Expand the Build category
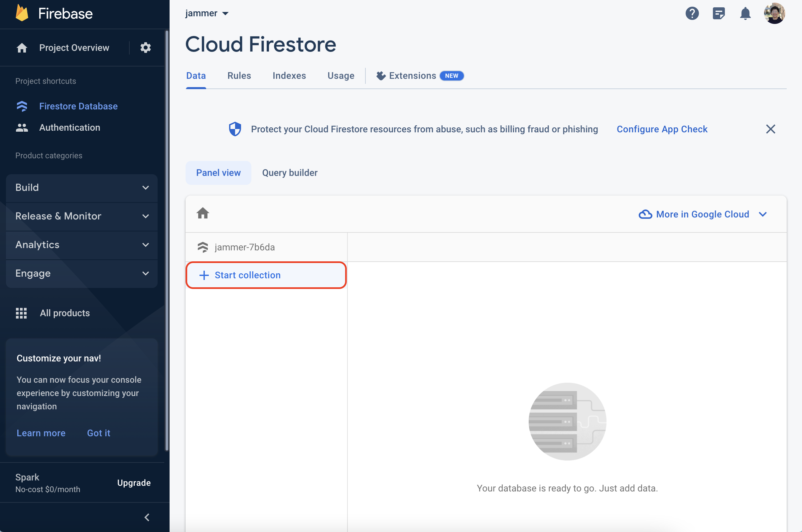The width and height of the screenshot is (802, 532). click(x=82, y=188)
